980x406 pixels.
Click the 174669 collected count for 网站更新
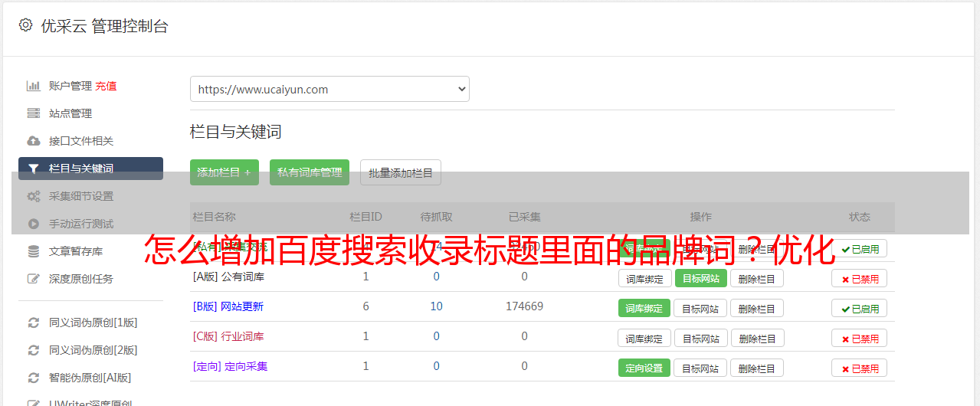[524, 306]
